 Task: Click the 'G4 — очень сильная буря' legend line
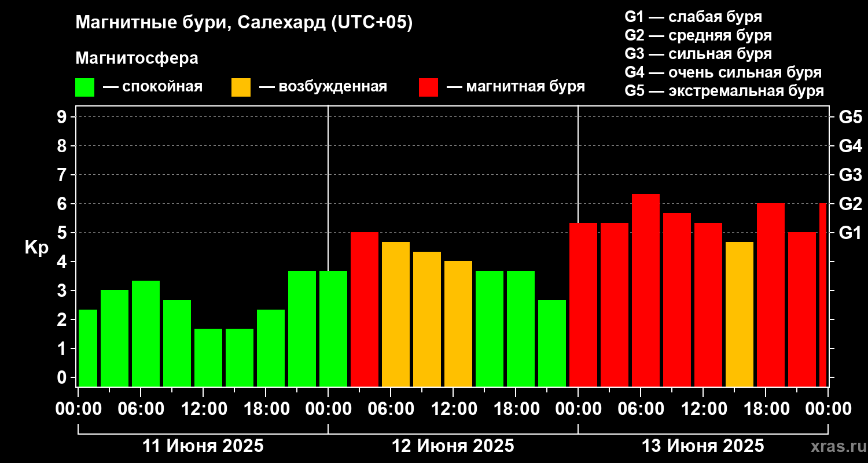[723, 72]
